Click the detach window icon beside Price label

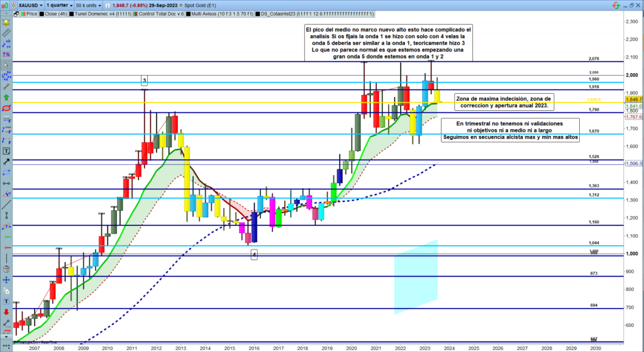pos(18,13)
